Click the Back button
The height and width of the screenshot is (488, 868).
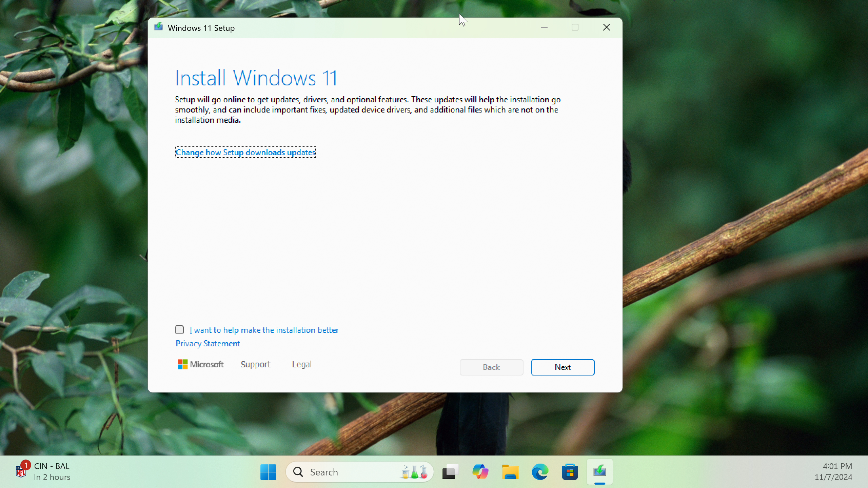[x=491, y=367]
